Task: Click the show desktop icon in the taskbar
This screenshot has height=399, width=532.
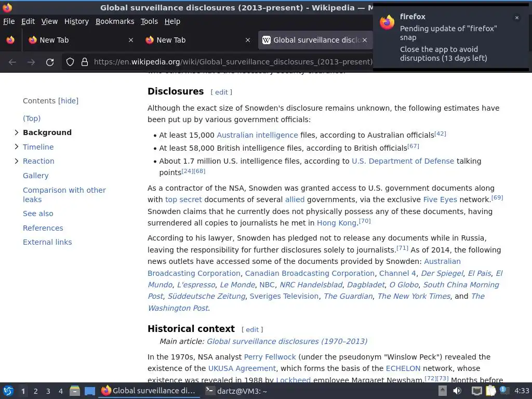Action: tap(89, 391)
